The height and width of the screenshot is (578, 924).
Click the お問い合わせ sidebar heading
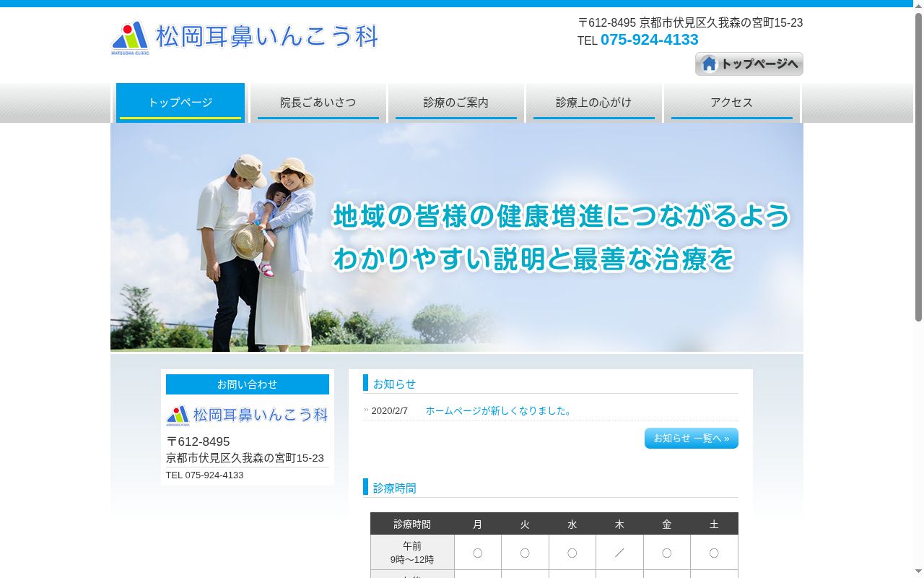click(x=248, y=384)
